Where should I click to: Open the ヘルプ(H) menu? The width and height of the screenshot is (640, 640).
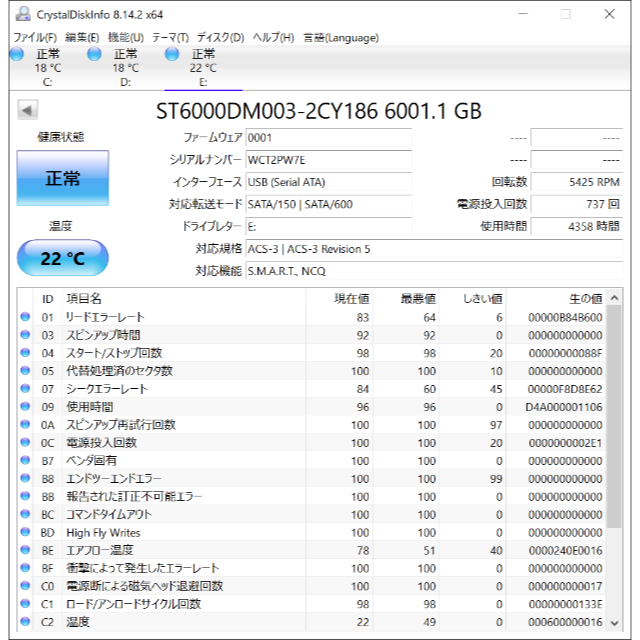[273, 38]
